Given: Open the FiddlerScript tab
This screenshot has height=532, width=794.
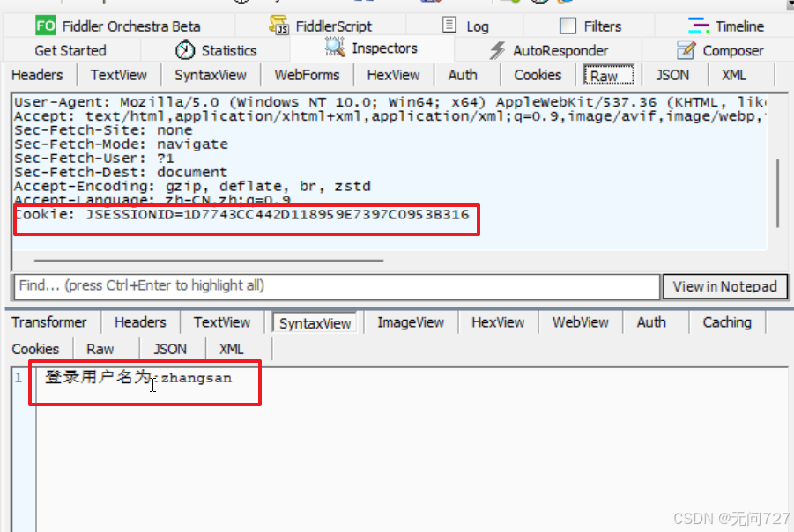Looking at the screenshot, I should pos(321,26).
